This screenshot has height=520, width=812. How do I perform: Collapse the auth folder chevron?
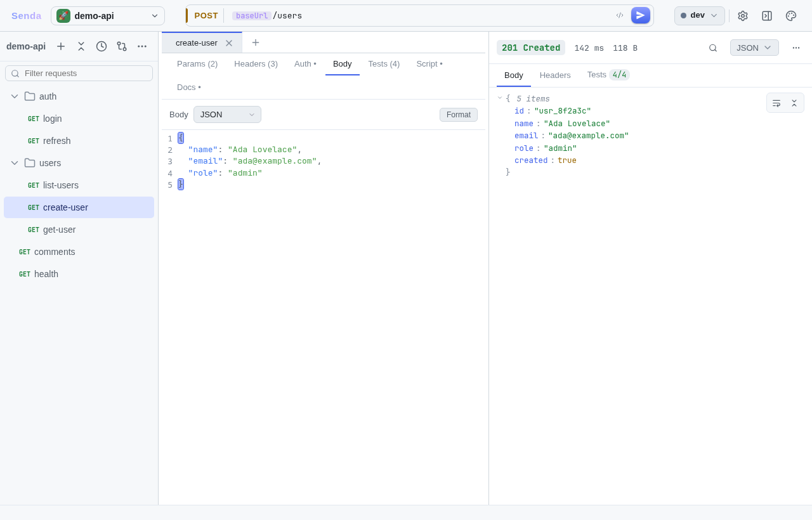15,96
